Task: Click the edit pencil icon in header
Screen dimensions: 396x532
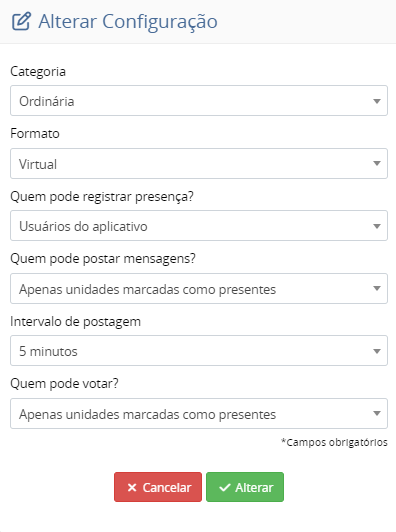Action: pyautogui.click(x=21, y=21)
